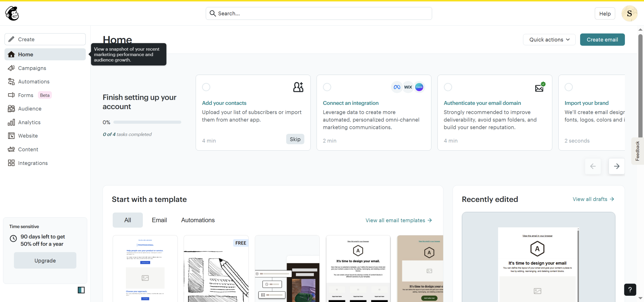Switch to the Email template tab
Image resolution: width=644 pixels, height=302 pixels.
(159, 220)
